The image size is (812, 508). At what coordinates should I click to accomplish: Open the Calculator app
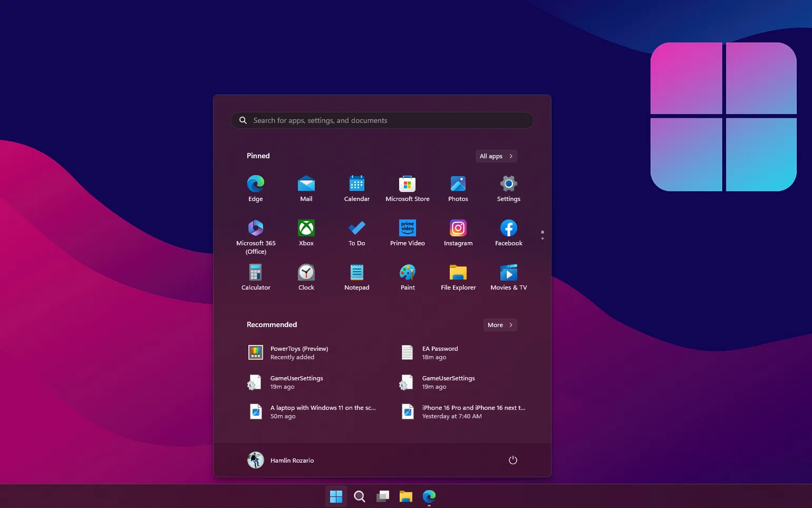click(256, 276)
